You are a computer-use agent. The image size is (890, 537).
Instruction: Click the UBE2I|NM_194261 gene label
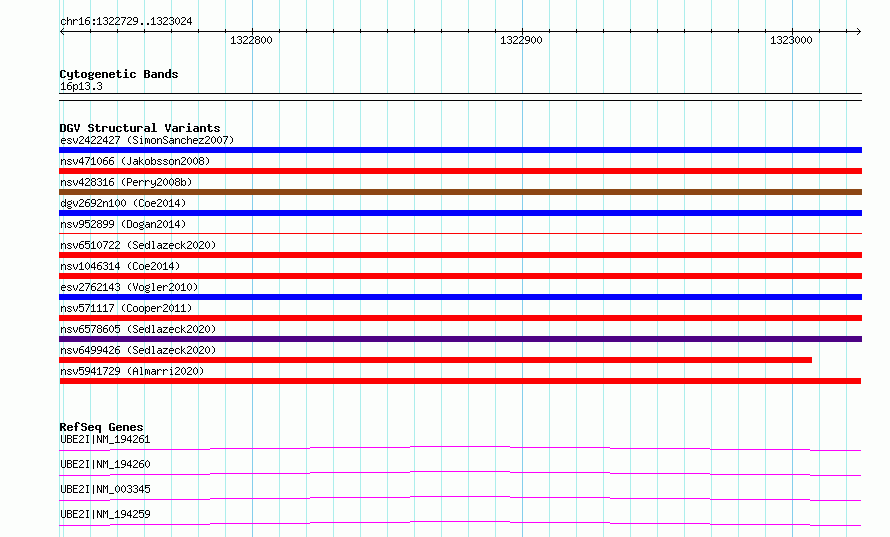coord(105,439)
